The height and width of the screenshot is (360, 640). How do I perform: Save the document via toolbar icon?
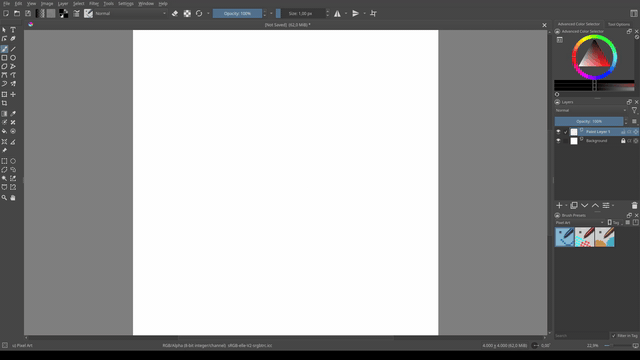28,13
